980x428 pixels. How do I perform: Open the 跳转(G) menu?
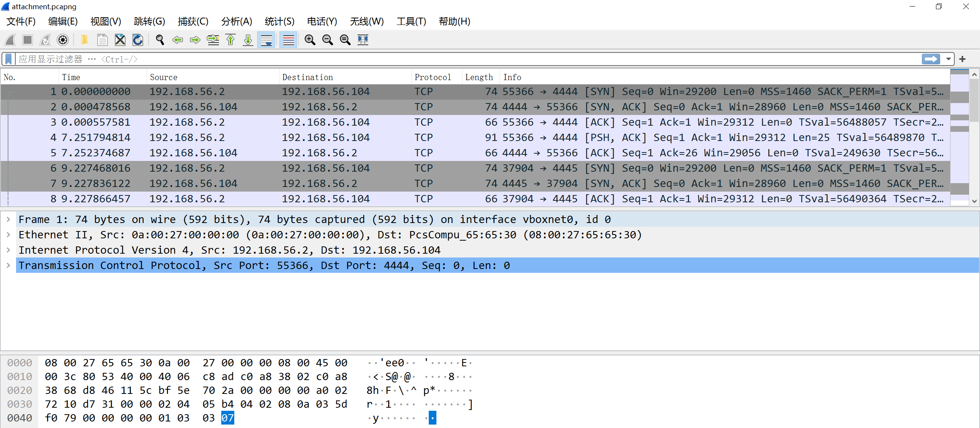(150, 21)
